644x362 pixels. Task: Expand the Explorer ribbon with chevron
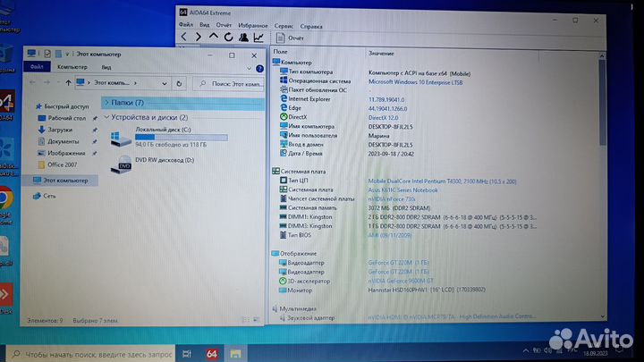pos(249,69)
